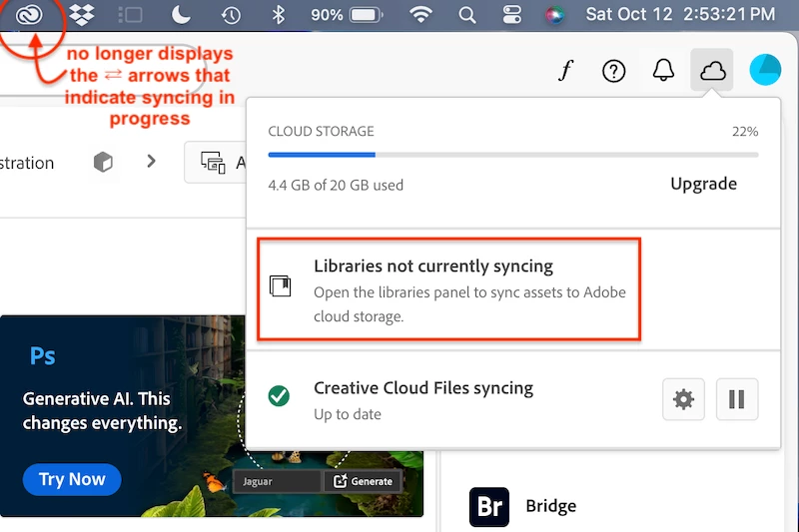Viewport: 799px width, 532px height.
Task: Click Bridge app name
Action: pyautogui.click(x=551, y=506)
